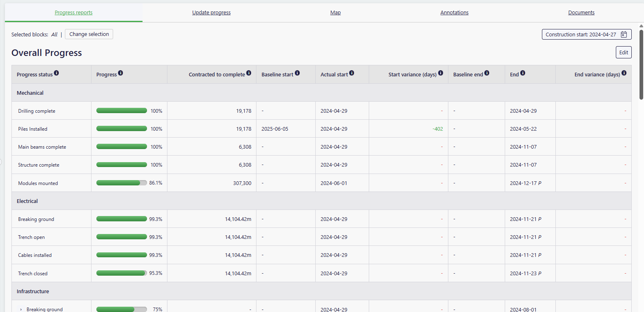Switch to the Map tab
The width and height of the screenshot is (644, 312).
pyautogui.click(x=335, y=13)
